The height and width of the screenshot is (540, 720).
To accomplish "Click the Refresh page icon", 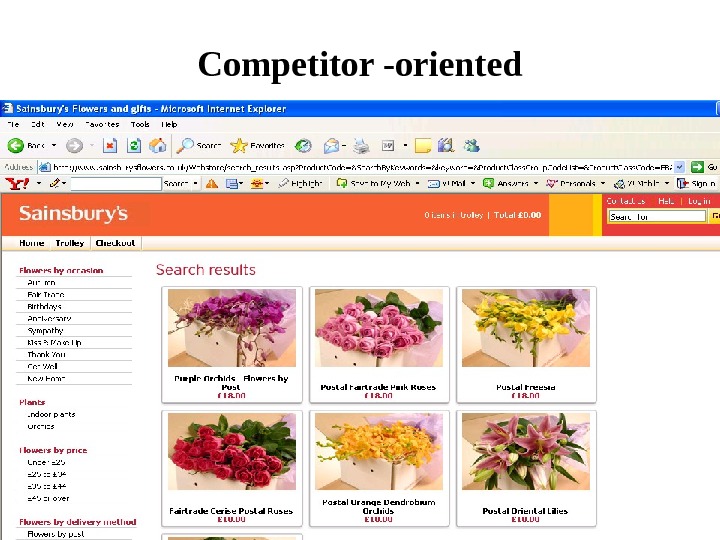I will point(134,146).
